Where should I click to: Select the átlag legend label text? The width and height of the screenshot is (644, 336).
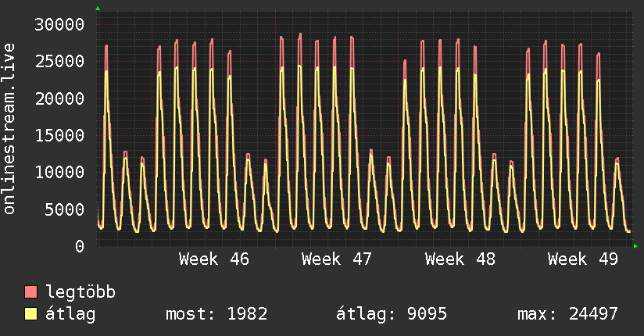point(70,314)
